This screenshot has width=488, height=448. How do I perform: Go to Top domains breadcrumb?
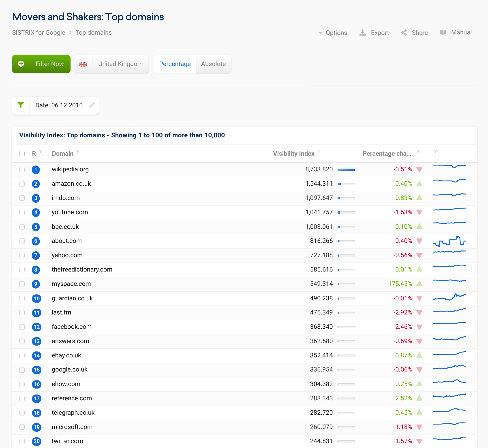point(94,32)
